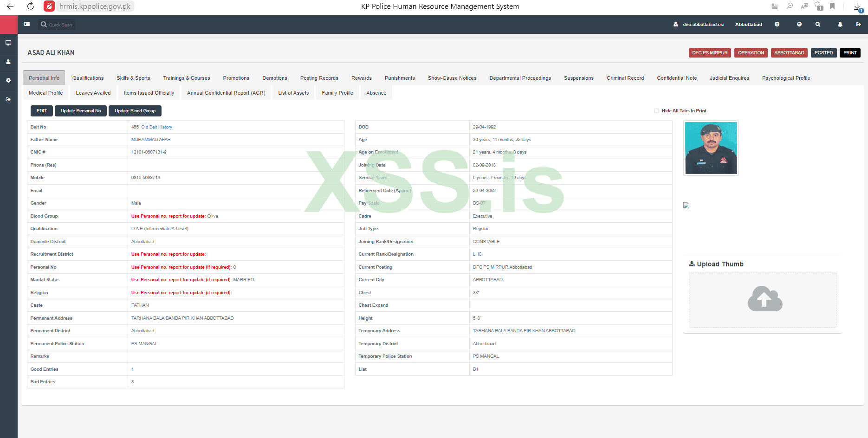Click the employee profile photo thumbnail

point(711,148)
